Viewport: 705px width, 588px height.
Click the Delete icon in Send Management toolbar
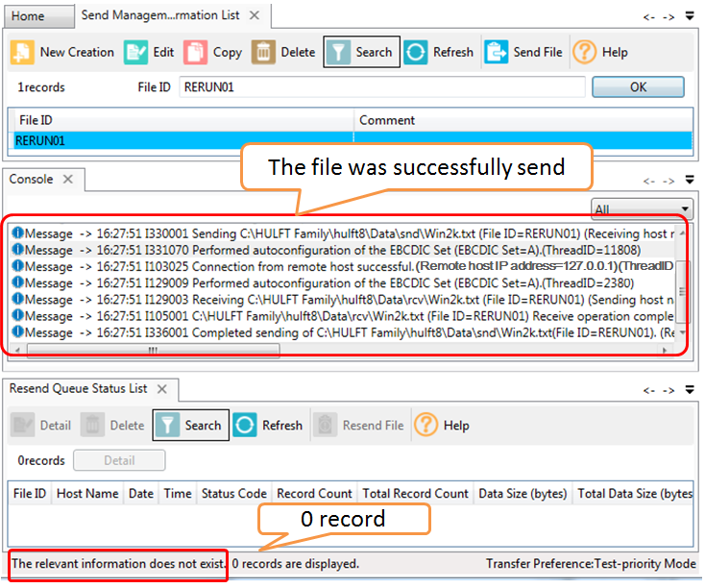(263, 53)
